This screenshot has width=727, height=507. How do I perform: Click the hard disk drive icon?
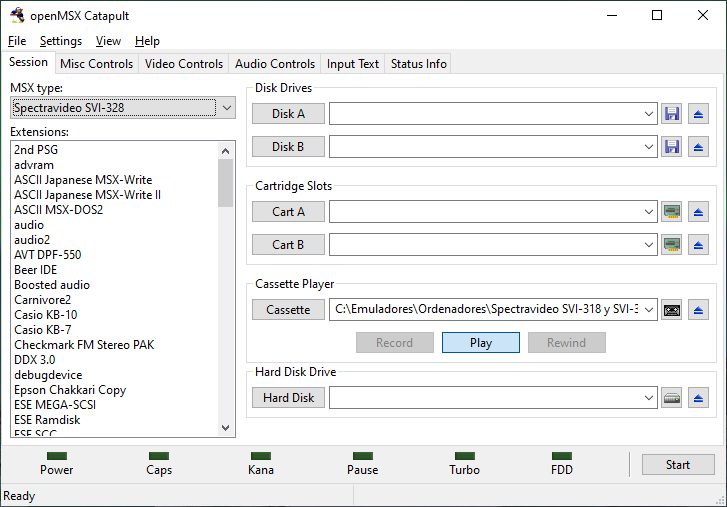[x=672, y=398]
